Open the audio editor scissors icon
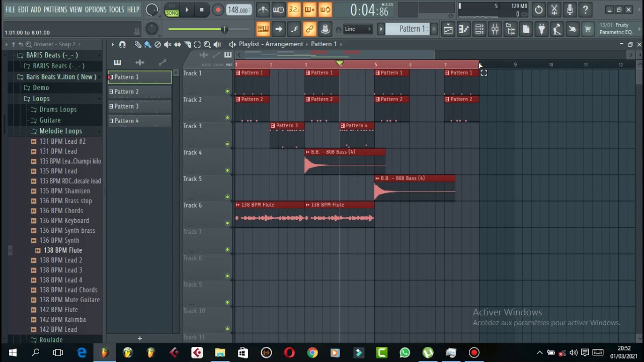 (x=554, y=10)
